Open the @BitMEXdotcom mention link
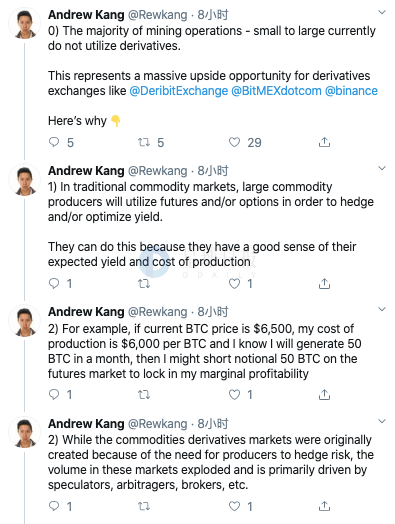The image size is (395, 524). pos(276,91)
